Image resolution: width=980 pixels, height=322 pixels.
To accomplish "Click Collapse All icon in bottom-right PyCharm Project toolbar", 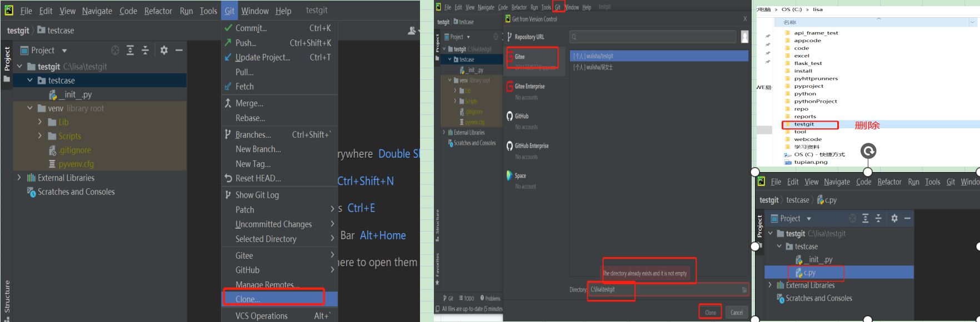I will pos(878,219).
